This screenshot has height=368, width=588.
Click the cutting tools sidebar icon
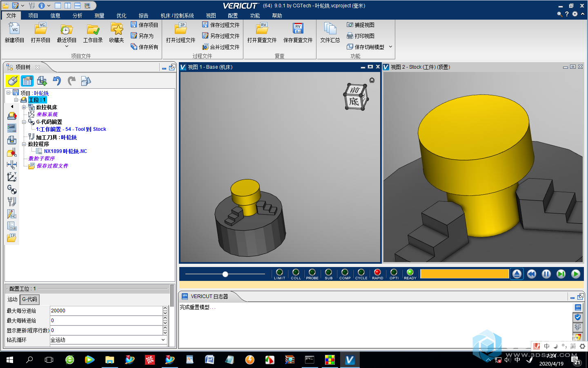tap(12, 201)
